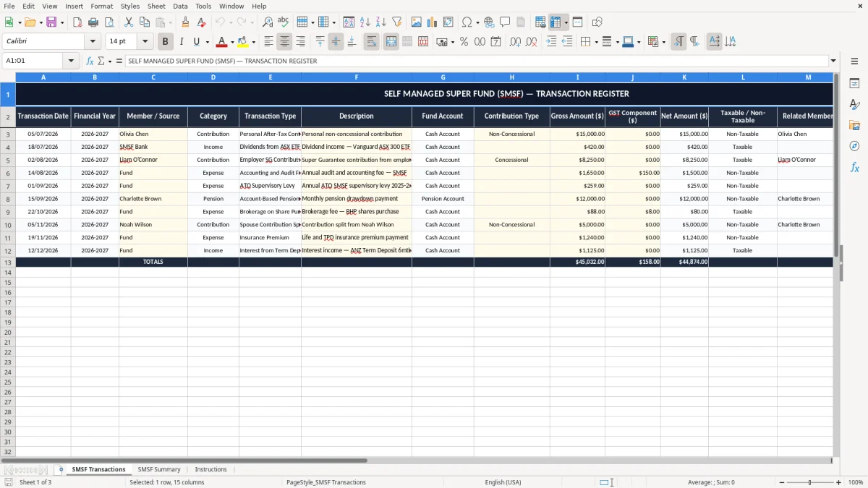
Task: Select row 8 header
Action: click(8, 199)
